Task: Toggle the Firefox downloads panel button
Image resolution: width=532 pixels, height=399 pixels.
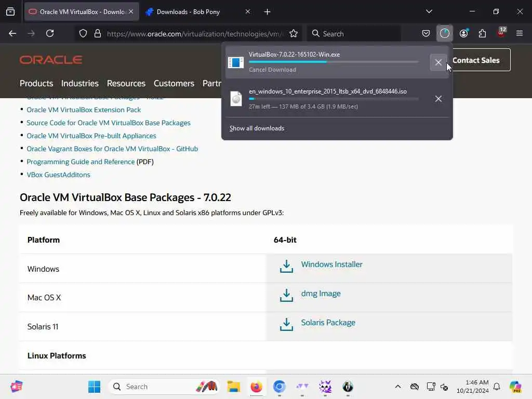Action: point(445,33)
